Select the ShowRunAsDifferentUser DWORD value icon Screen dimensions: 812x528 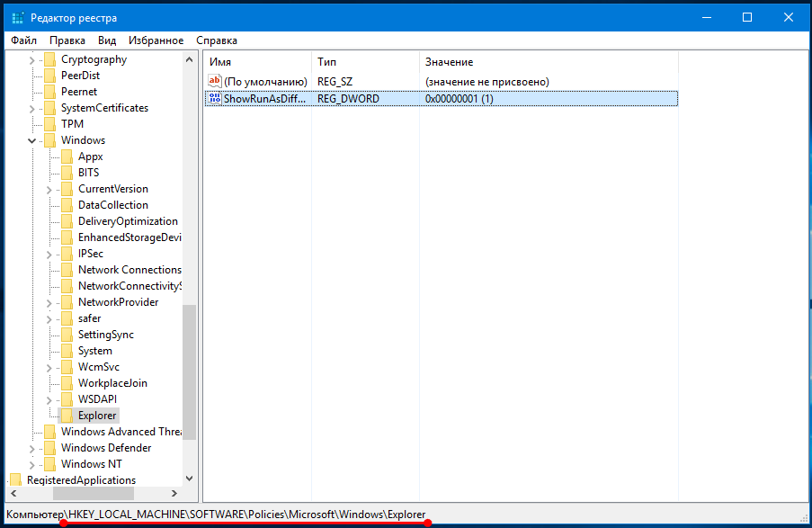tap(214, 99)
